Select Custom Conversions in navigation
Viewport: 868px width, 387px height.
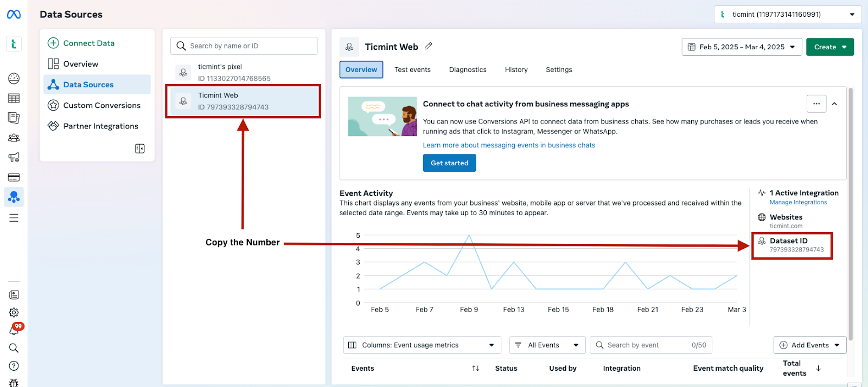(x=97, y=105)
